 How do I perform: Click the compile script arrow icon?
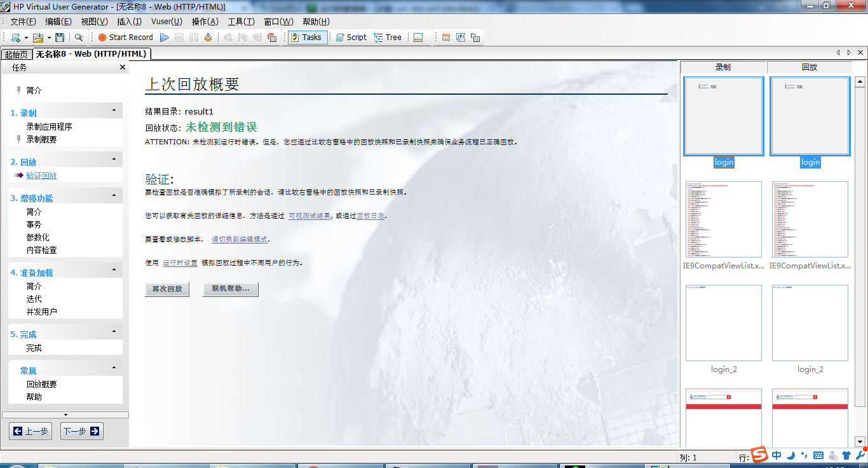pos(208,38)
